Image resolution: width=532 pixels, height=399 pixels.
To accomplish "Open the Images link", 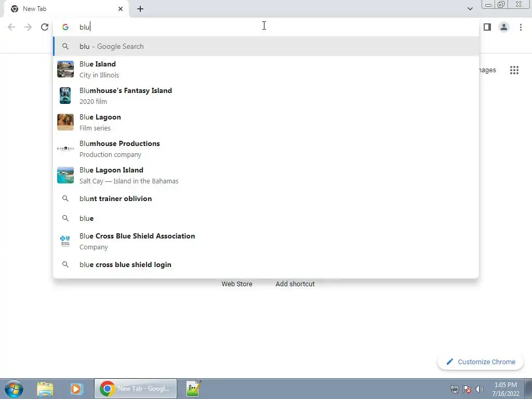I will click(487, 70).
